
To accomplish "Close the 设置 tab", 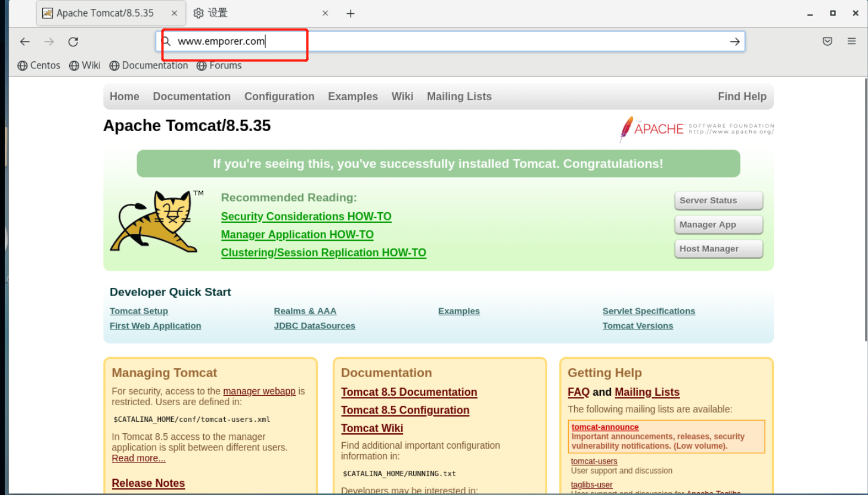I will coord(325,13).
